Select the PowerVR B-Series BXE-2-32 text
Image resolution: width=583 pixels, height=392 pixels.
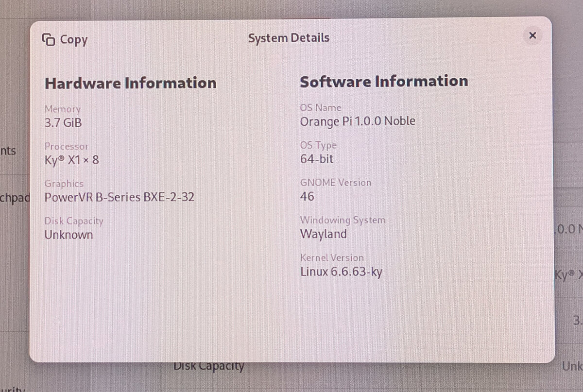[x=119, y=197]
